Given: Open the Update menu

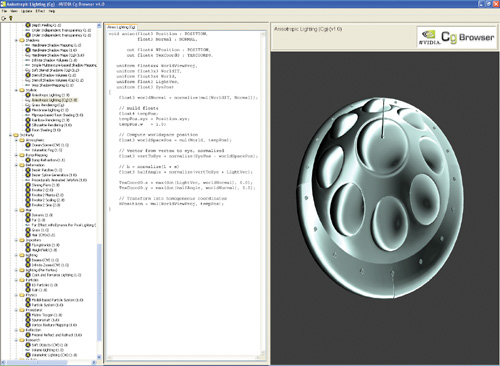Looking at the screenshot, I should point(27,11).
